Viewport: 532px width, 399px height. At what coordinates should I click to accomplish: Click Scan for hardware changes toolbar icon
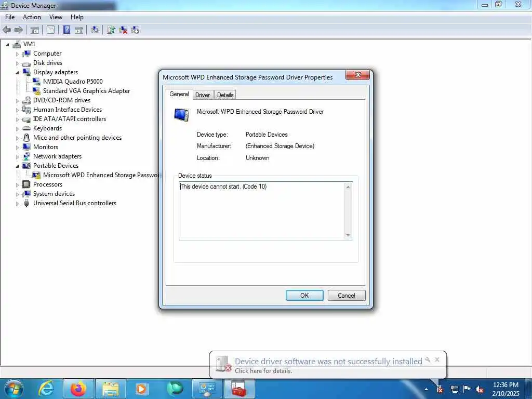(95, 30)
